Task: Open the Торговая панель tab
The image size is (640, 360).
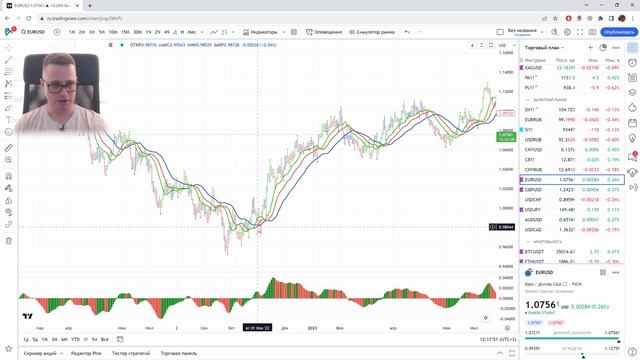Action: pyautogui.click(x=178, y=353)
